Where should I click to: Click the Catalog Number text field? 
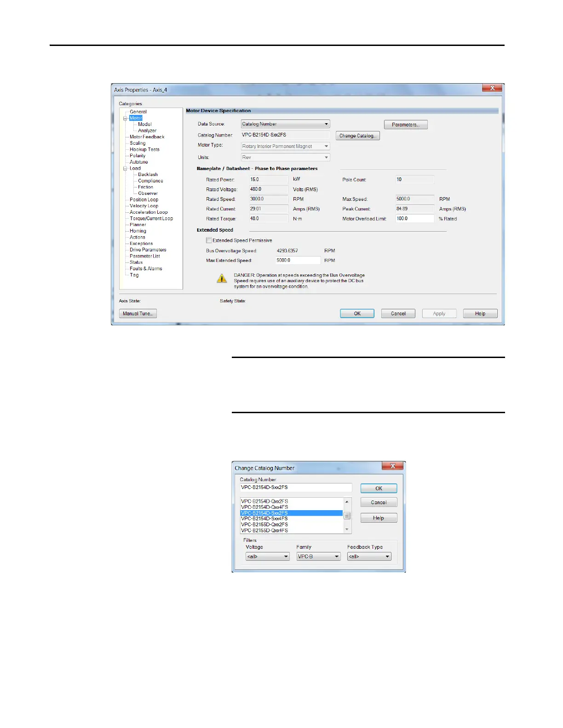click(296, 488)
